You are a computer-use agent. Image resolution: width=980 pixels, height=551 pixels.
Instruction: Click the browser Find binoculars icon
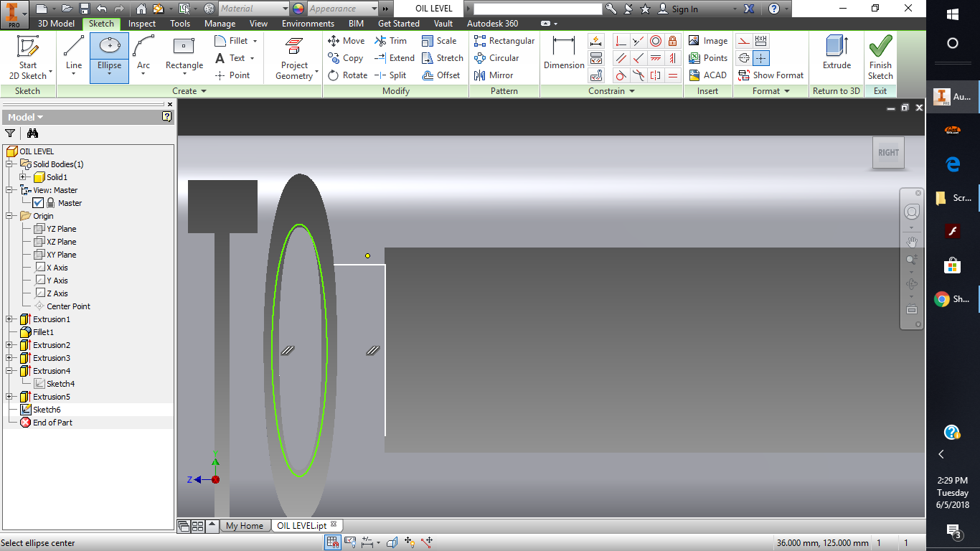[32, 133]
